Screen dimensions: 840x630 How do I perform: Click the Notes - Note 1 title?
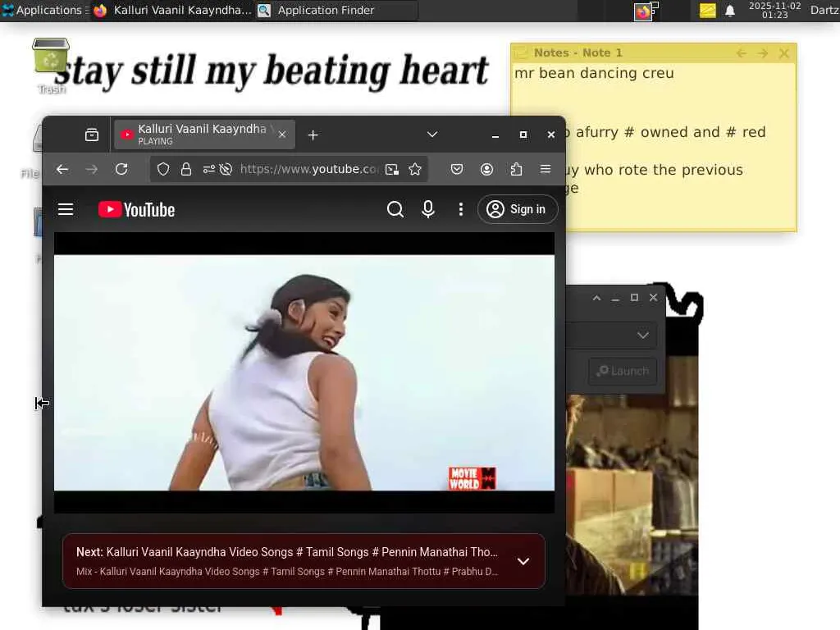click(578, 52)
